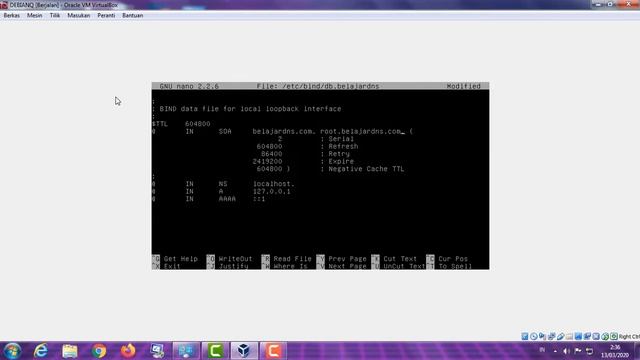Click the 'WriteOut' shortcut label in nano
Image resolution: width=640 pixels, height=360 pixels.
[x=236, y=259]
